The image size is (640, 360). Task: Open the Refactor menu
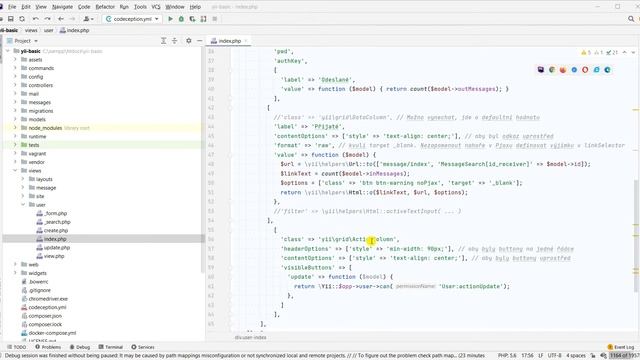click(x=105, y=7)
